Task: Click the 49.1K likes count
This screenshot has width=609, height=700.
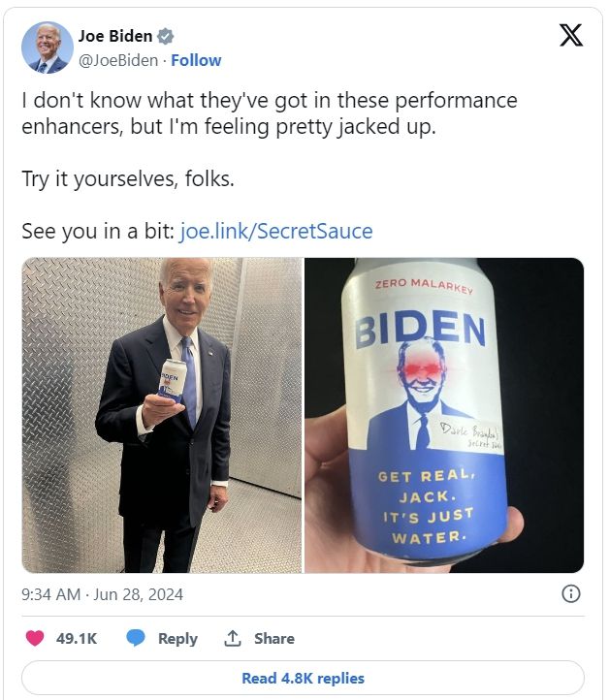Action: (76, 638)
